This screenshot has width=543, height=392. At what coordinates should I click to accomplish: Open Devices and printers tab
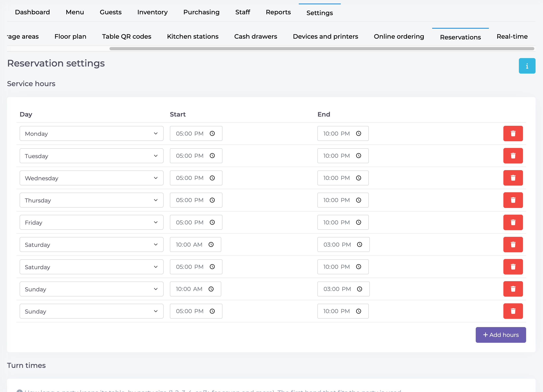click(x=325, y=36)
